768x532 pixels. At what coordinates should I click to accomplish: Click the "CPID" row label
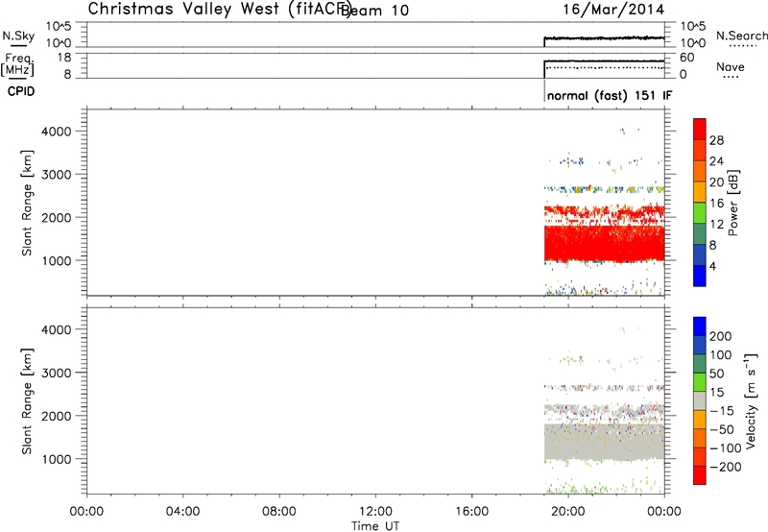(x=21, y=91)
